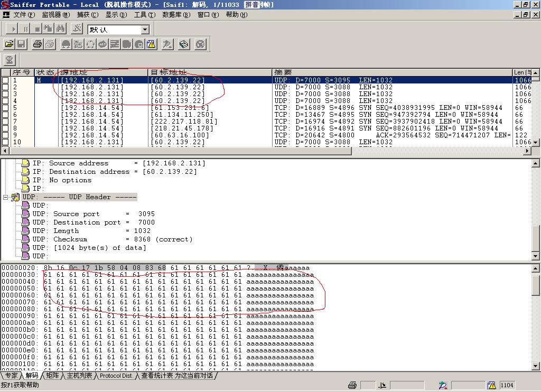This screenshot has width=541, height=392.
Task: Open the alarm log warning icon
Action: pos(152,44)
